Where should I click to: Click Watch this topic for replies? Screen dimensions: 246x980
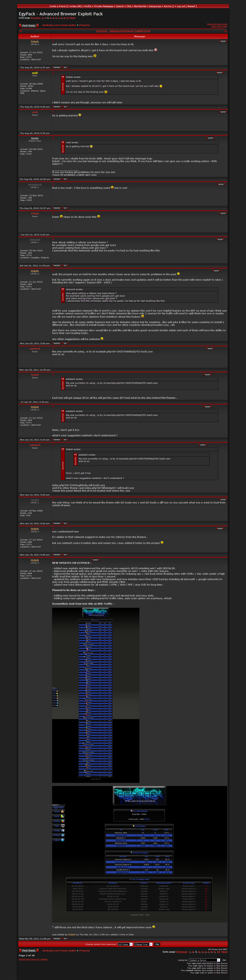click(33, 959)
